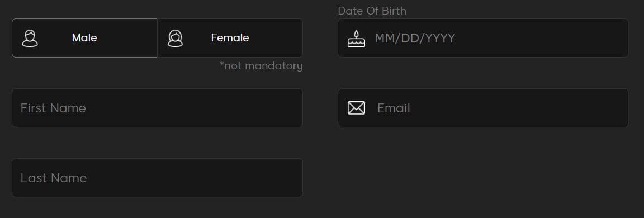The image size is (644, 218).
Task: Focus the MM/DD/YYYY date input
Action: coord(483,38)
